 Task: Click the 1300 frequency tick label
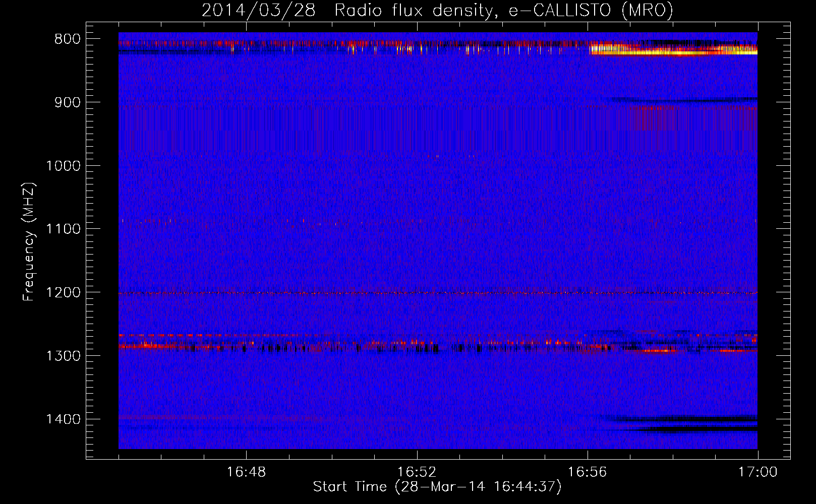[x=64, y=356]
